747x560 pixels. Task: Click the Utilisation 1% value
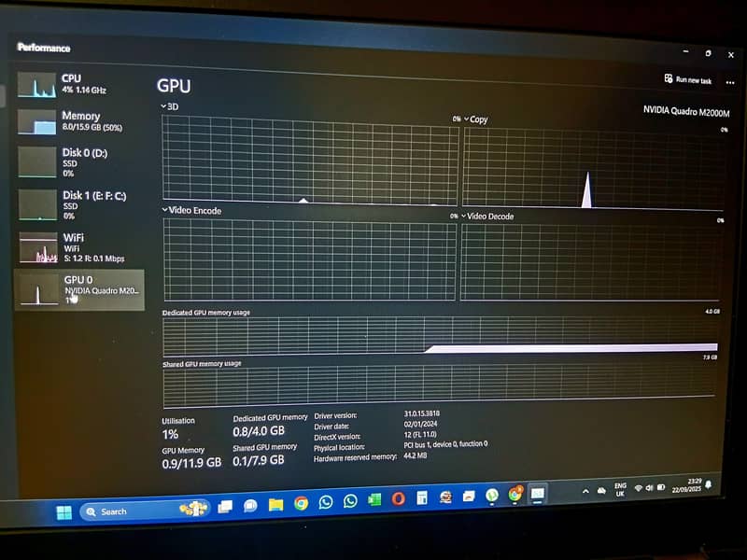coord(170,434)
